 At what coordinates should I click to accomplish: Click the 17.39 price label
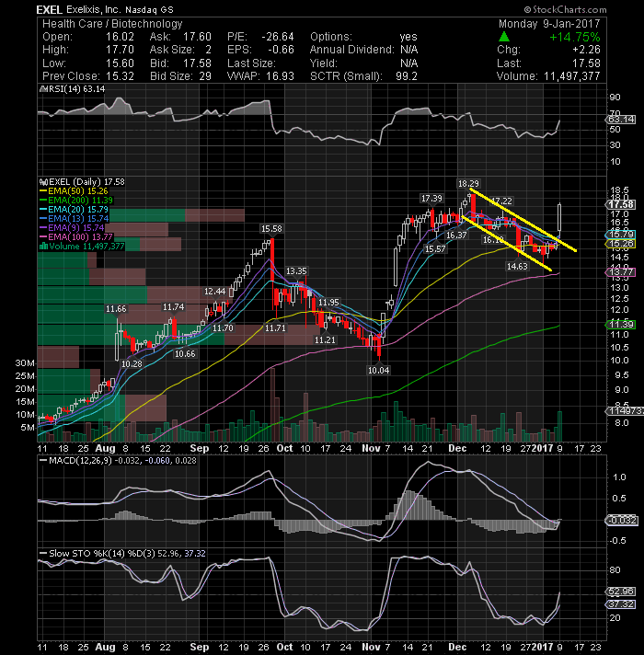[431, 199]
